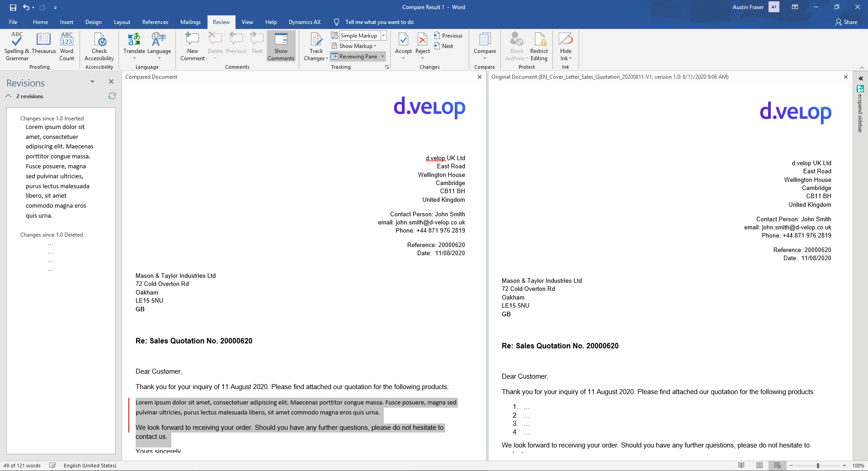Open the Reviewing Pane dropdown arrow
868x471 pixels.
coord(383,57)
